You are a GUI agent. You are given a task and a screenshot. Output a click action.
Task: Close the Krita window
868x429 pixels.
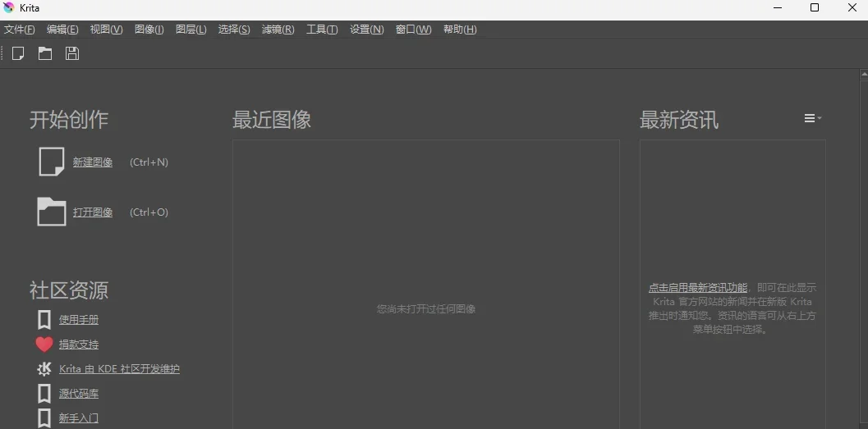pos(852,7)
